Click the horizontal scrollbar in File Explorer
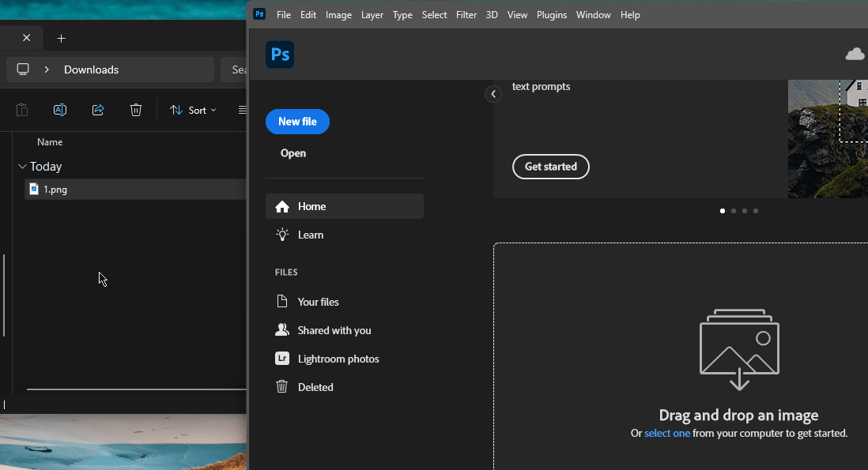868x470 pixels. pos(137,389)
